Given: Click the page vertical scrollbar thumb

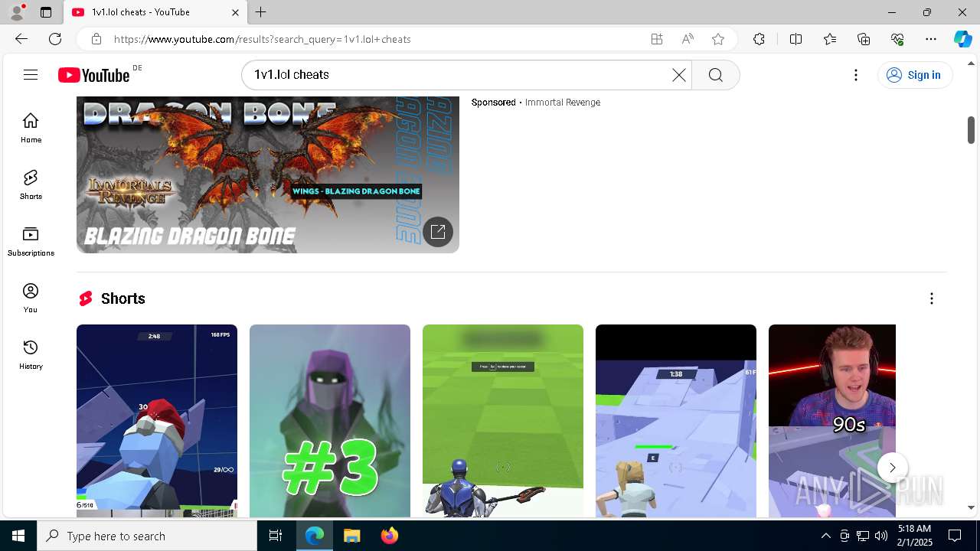Looking at the screenshot, I should tap(971, 129).
